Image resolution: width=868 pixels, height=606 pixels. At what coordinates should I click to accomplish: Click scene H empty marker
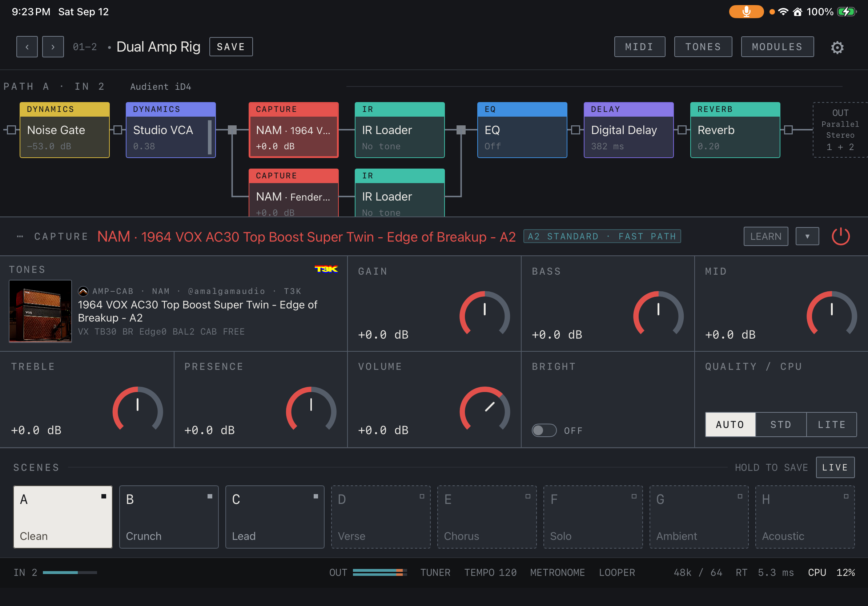[x=846, y=496]
